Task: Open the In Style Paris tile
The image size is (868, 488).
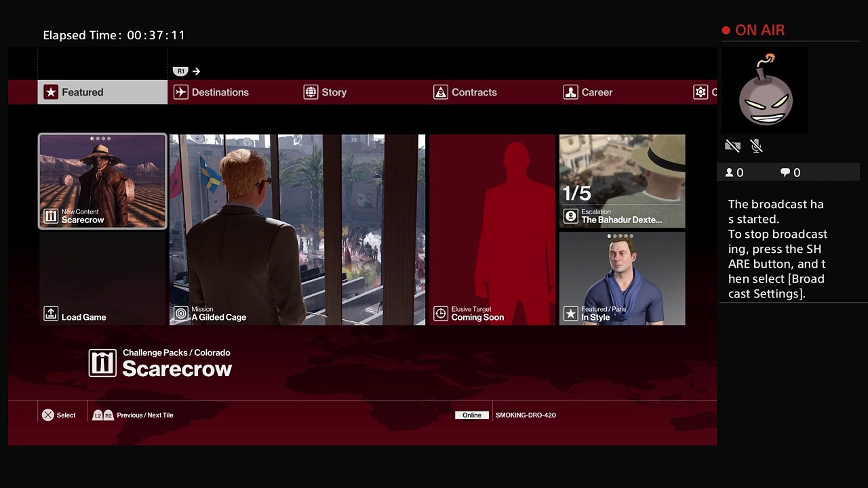Action: point(622,279)
